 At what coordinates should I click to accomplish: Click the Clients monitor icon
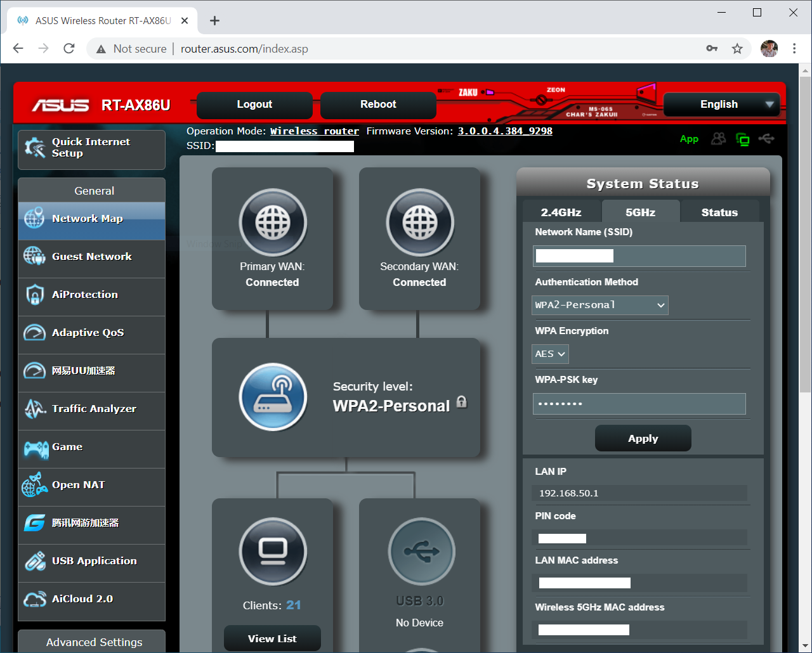[273, 552]
